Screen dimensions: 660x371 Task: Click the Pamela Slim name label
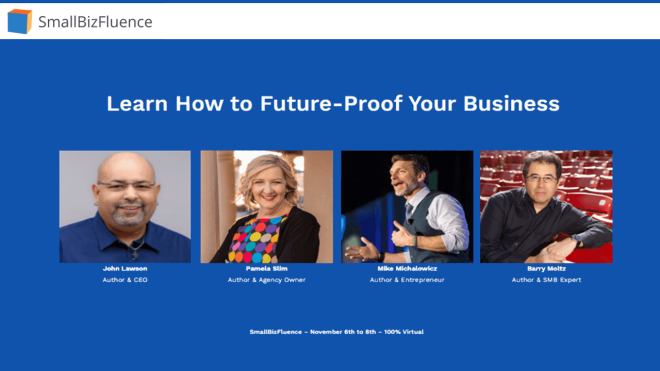click(266, 269)
